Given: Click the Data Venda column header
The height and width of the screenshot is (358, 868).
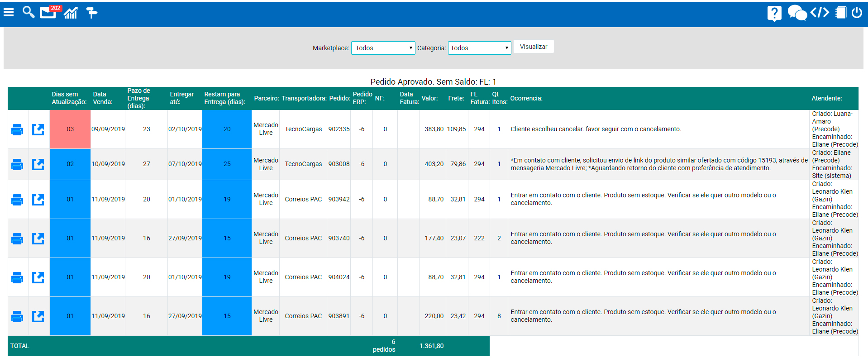Looking at the screenshot, I should coord(103,98).
